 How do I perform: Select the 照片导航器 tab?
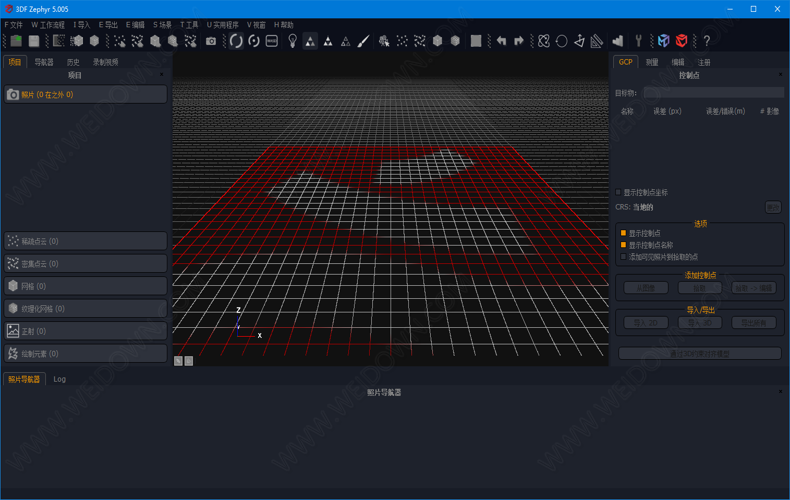click(24, 379)
